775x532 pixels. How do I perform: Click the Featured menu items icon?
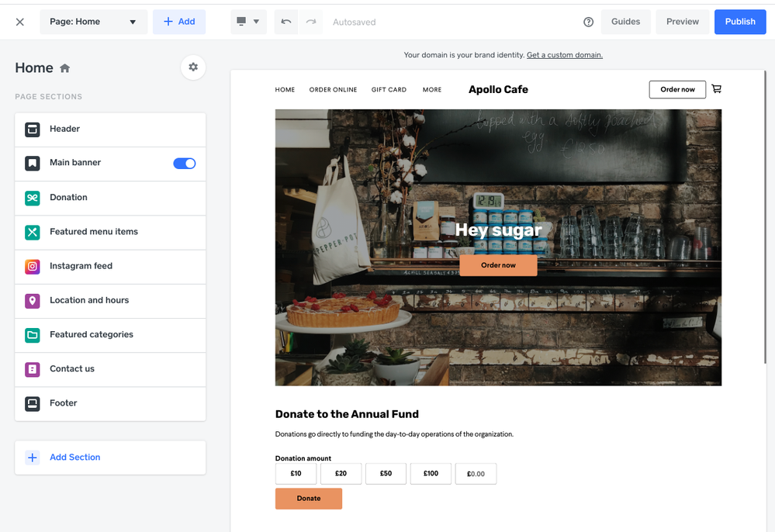coord(33,232)
